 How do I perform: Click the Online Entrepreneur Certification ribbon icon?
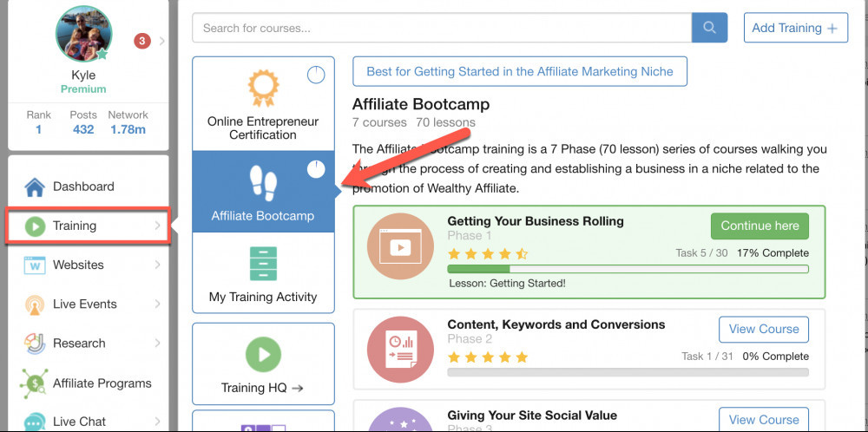(263, 89)
